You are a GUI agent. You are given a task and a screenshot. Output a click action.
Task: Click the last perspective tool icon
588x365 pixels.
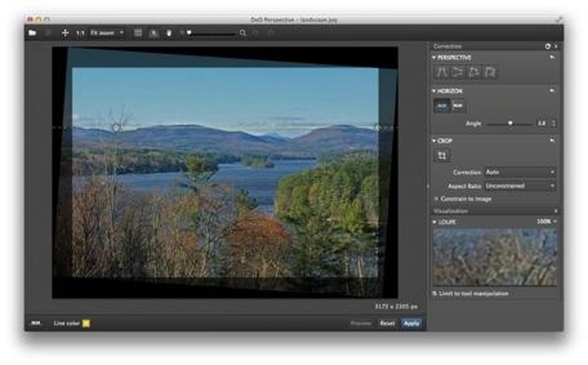[491, 72]
